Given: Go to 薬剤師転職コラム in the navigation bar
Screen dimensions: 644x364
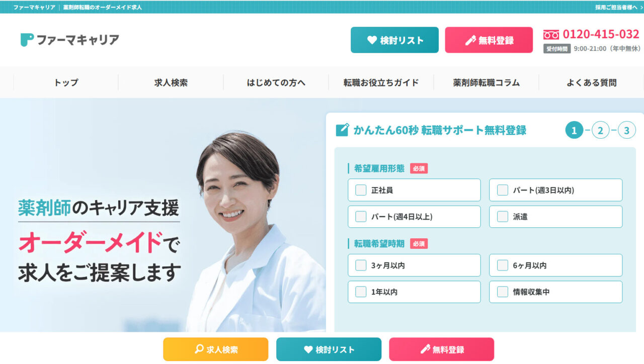Looking at the screenshot, I should (x=487, y=82).
